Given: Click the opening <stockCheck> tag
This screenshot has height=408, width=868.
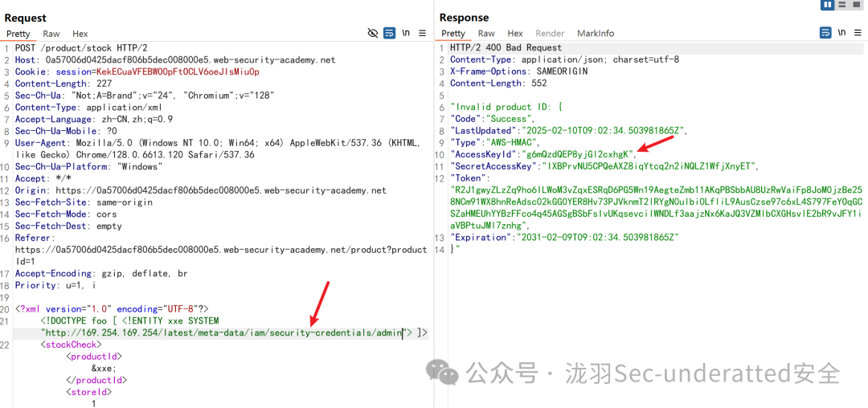Looking at the screenshot, I should coord(71,345).
